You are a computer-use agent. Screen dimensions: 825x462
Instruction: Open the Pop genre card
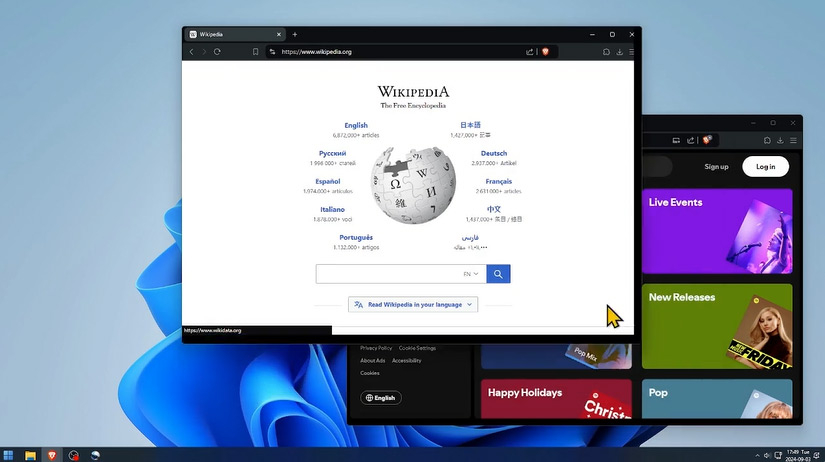(717, 399)
